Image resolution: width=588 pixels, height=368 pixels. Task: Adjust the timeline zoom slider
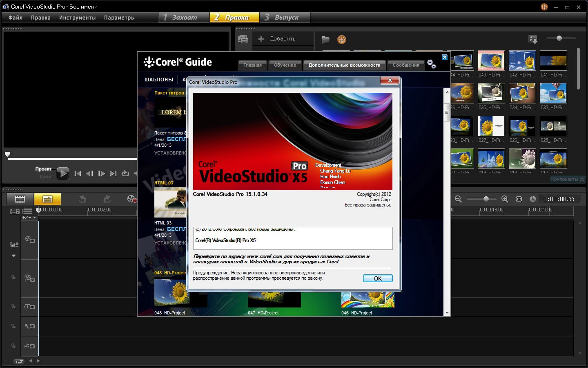tap(486, 199)
